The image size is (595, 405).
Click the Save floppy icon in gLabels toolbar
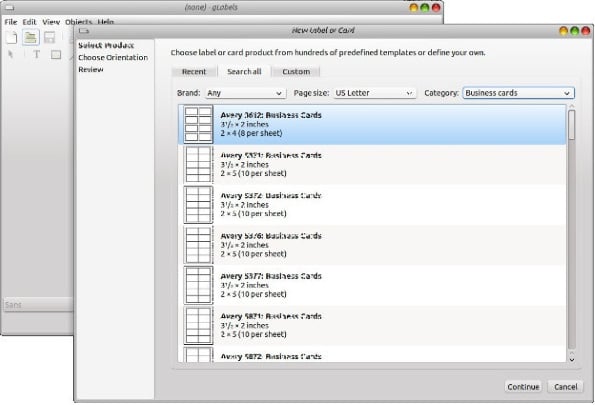click(50, 38)
